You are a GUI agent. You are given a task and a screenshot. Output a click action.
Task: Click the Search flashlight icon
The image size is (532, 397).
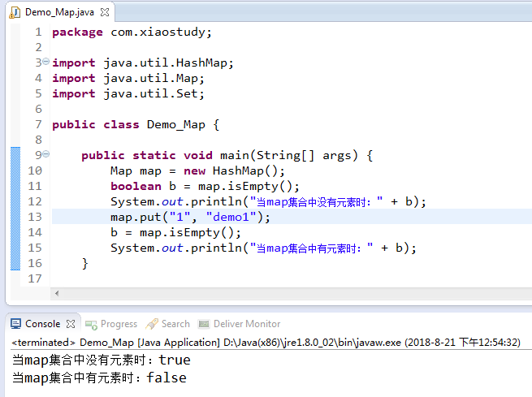(x=152, y=324)
